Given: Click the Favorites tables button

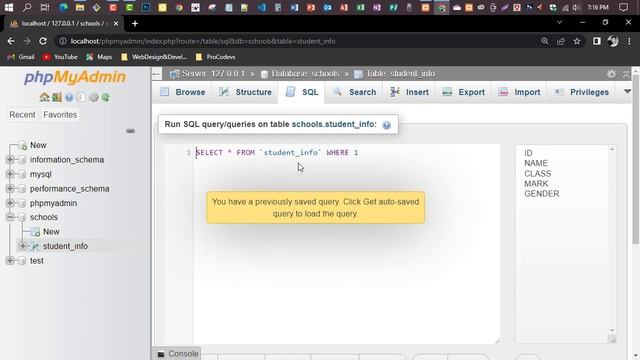Looking at the screenshot, I should coord(60,115).
